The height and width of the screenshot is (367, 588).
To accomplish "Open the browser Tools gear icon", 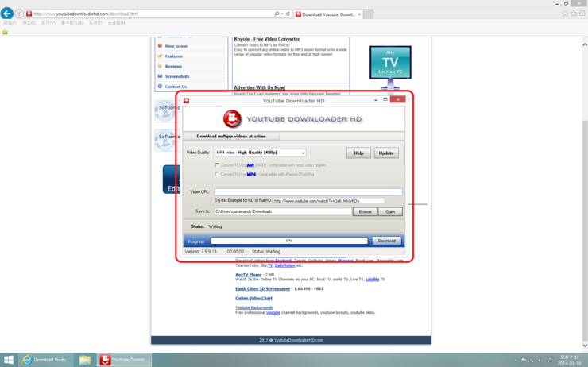I will coord(582,14).
